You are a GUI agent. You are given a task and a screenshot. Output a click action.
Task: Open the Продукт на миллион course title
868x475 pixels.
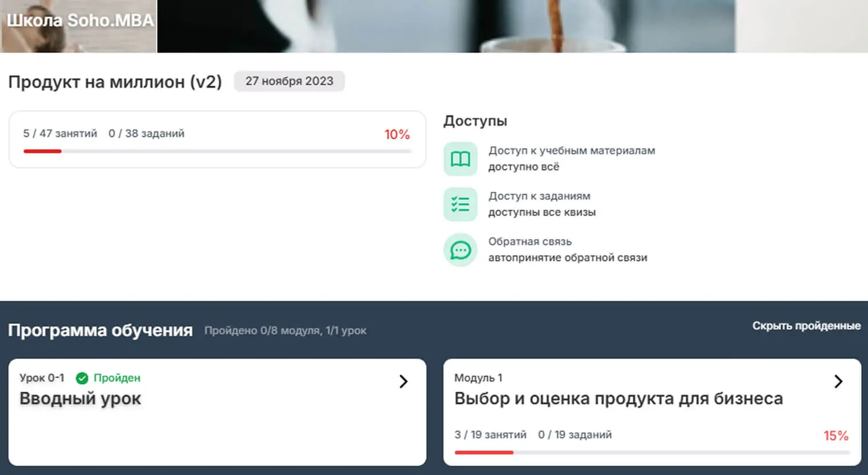(114, 82)
